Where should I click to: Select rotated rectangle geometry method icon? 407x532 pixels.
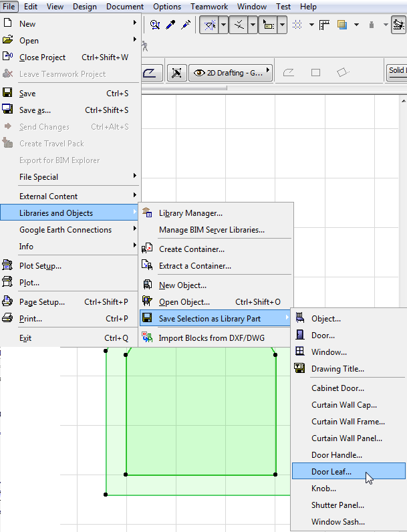point(343,72)
